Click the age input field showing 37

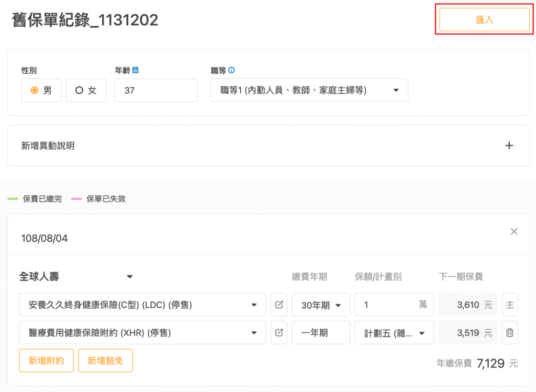156,90
